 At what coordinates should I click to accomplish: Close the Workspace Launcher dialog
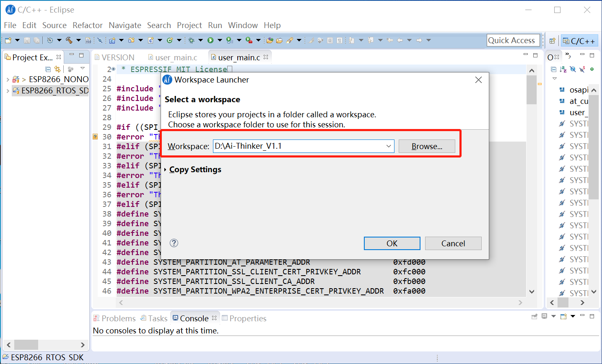[478, 80]
